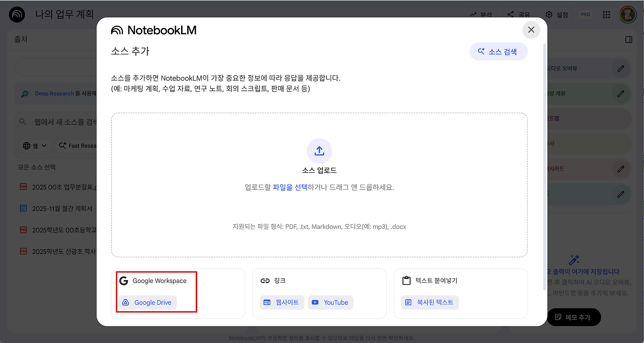Viewport: 644px width, 343px height.
Task: Click the 모든 소스 선택 label
Action: pyautogui.click(x=37, y=167)
